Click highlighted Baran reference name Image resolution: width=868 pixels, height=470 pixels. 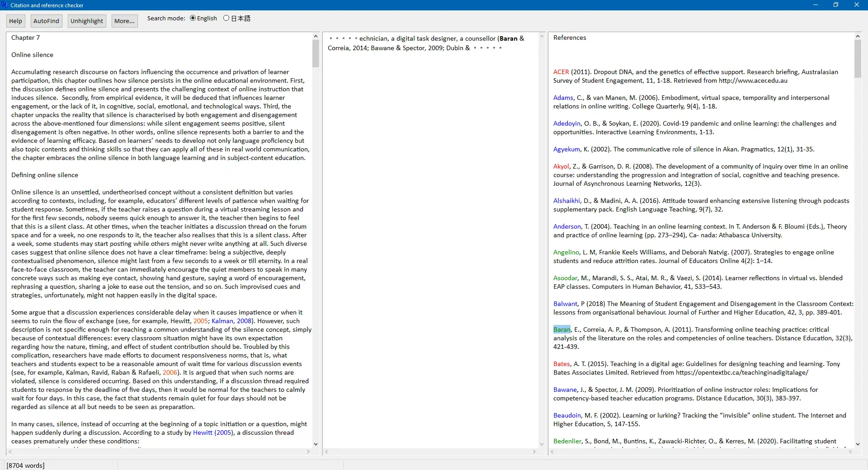(x=562, y=329)
